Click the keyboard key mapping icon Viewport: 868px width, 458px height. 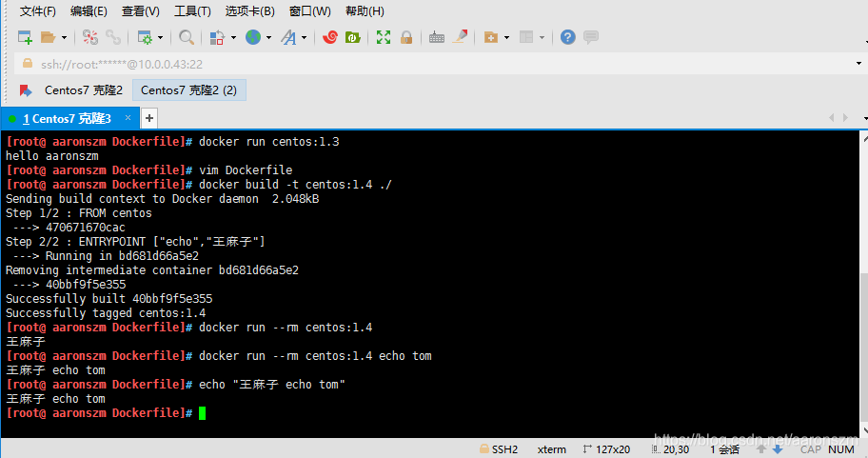pos(436,38)
